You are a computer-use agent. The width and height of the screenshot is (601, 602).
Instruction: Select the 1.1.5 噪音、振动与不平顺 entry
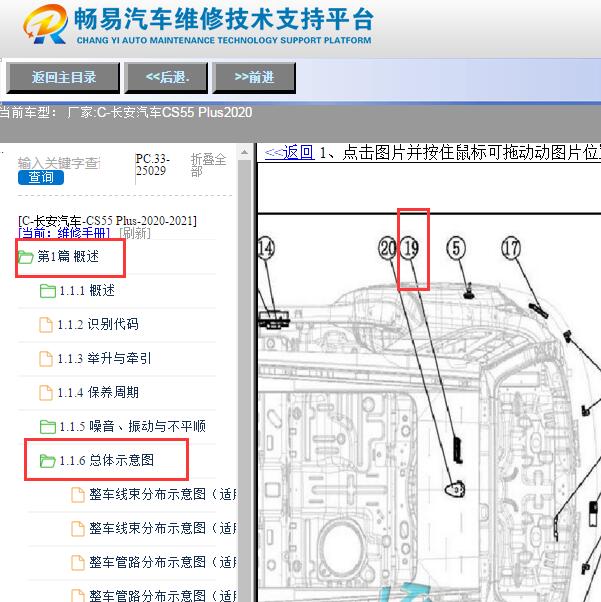[x=132, y=426]
